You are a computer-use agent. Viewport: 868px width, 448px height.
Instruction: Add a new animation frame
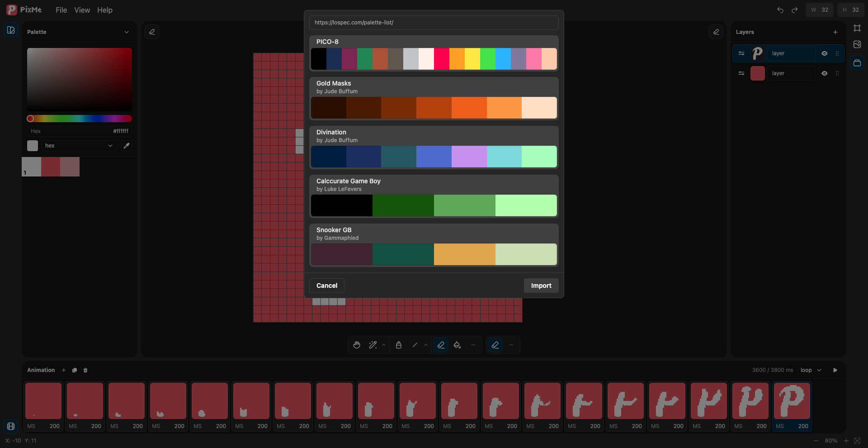pyautogui.click(x=64, y=370)
